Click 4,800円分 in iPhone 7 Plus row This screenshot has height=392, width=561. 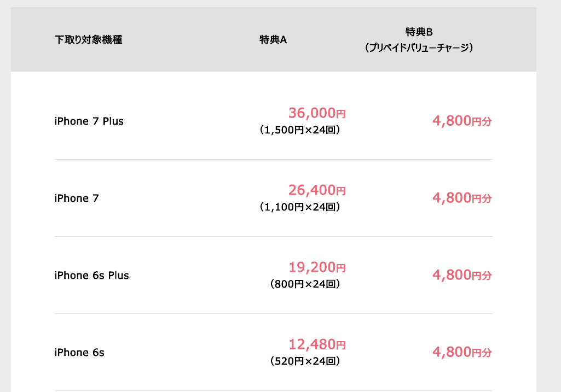click(462, 121)
